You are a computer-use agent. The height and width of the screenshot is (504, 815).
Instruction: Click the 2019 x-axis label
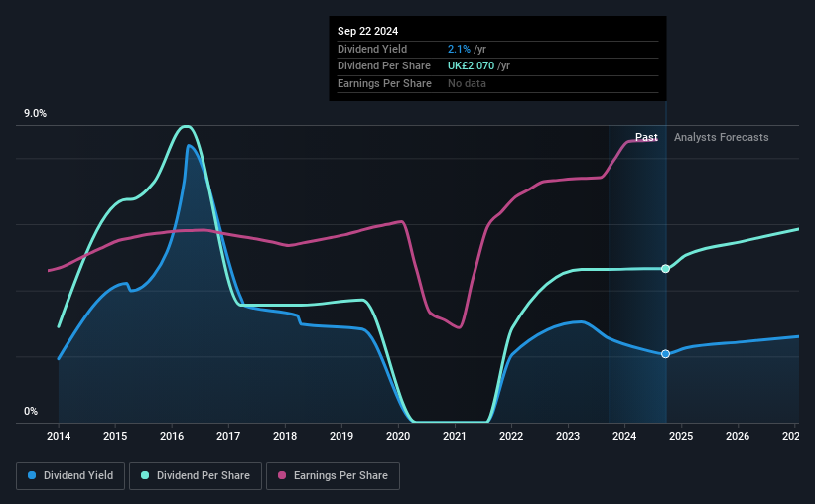pyautogui.click(x=341, y=436)
